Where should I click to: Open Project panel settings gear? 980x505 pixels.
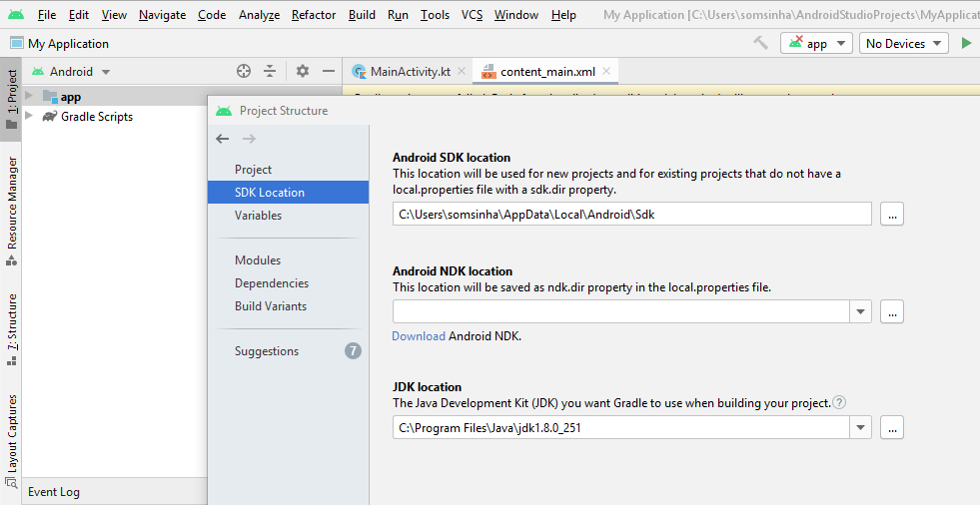tap(303, 71)
